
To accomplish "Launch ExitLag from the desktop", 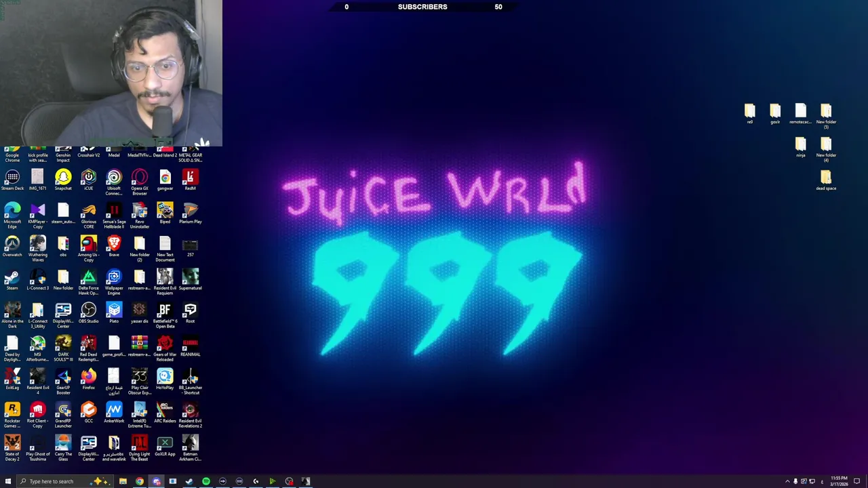I will click(12, 380).
